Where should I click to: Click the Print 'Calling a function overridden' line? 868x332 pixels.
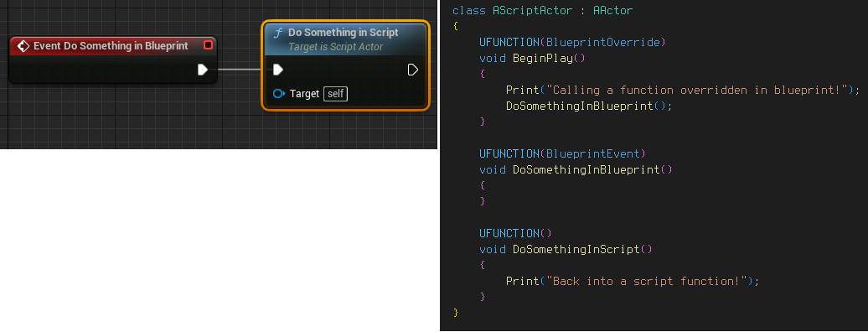point(683,90)
